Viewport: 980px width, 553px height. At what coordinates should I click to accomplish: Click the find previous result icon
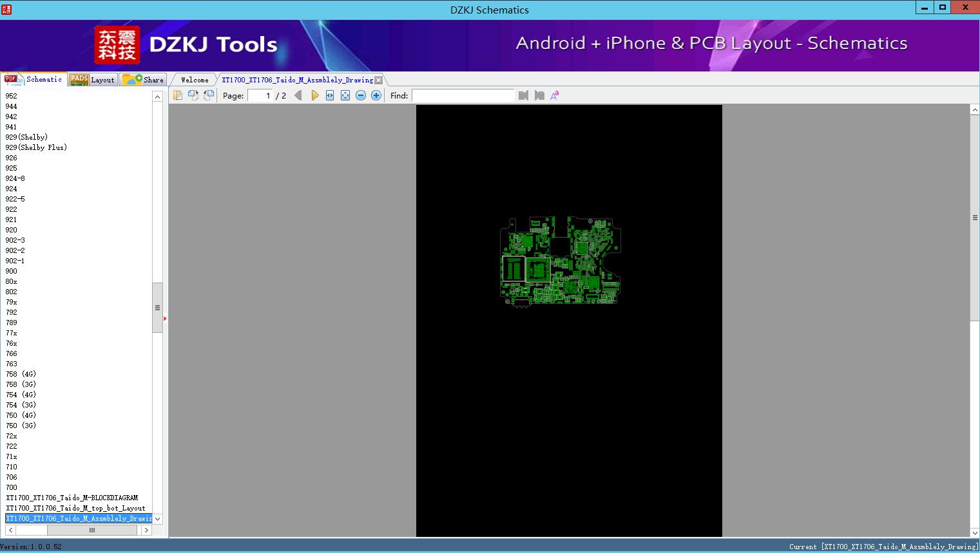pyautogui.click(x=523, y=95)
